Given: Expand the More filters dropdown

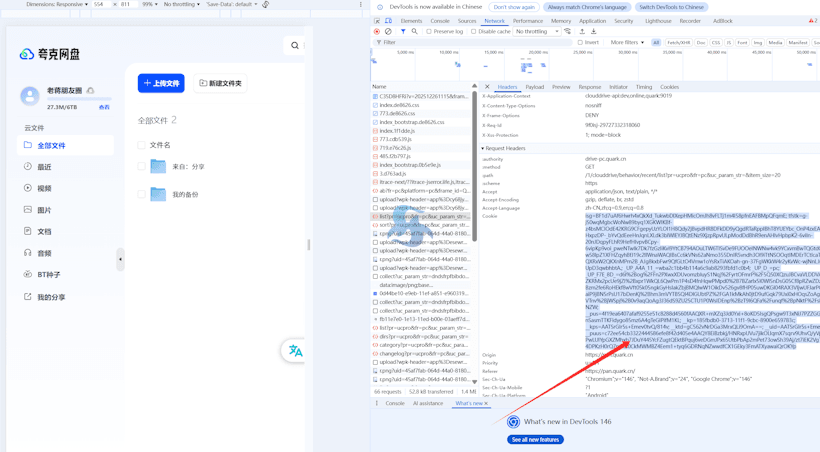Looking at the screenshot, I should click(x=627, y=43).
